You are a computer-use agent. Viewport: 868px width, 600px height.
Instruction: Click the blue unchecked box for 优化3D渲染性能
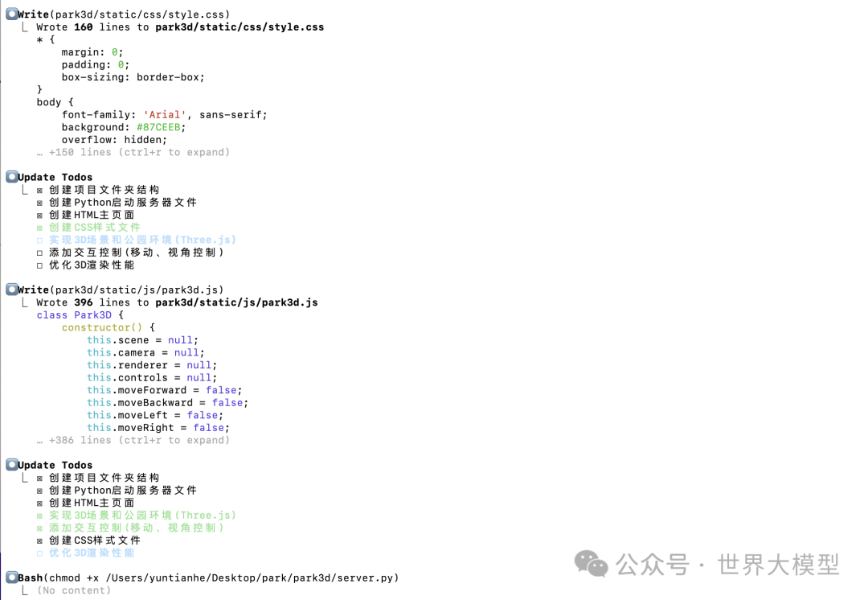[39, 553]
